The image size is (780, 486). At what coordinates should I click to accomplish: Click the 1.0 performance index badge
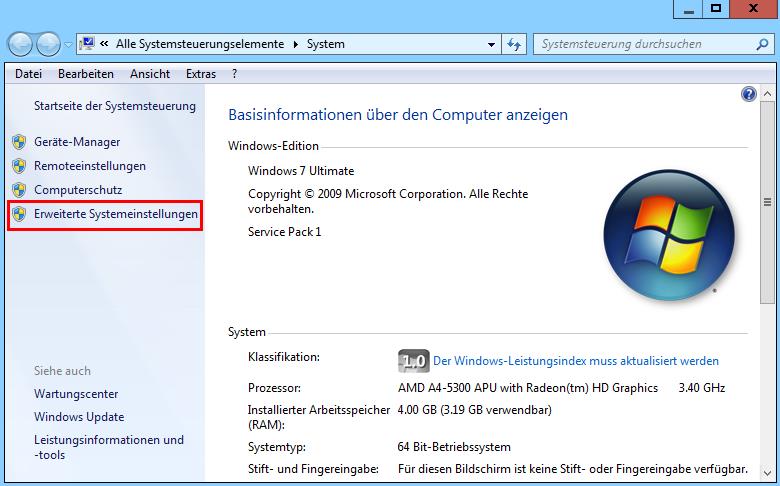413,361
